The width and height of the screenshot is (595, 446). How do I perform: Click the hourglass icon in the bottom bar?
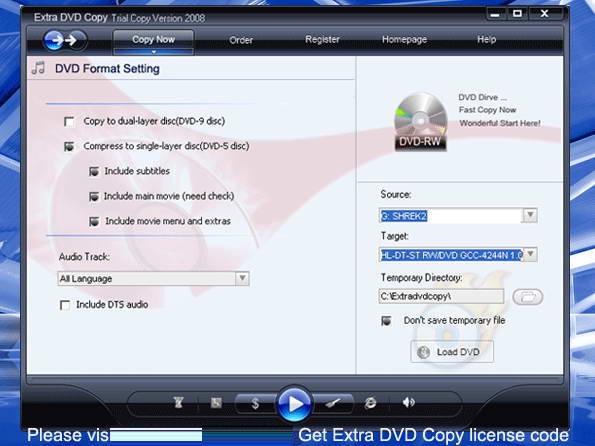(179, 402)
